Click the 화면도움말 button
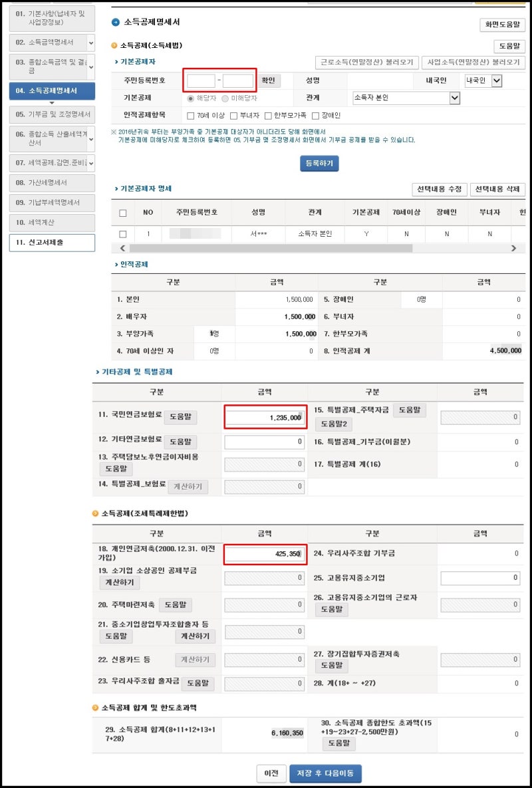Viewport: 532px width, 788px height. (x=502, y=25)
